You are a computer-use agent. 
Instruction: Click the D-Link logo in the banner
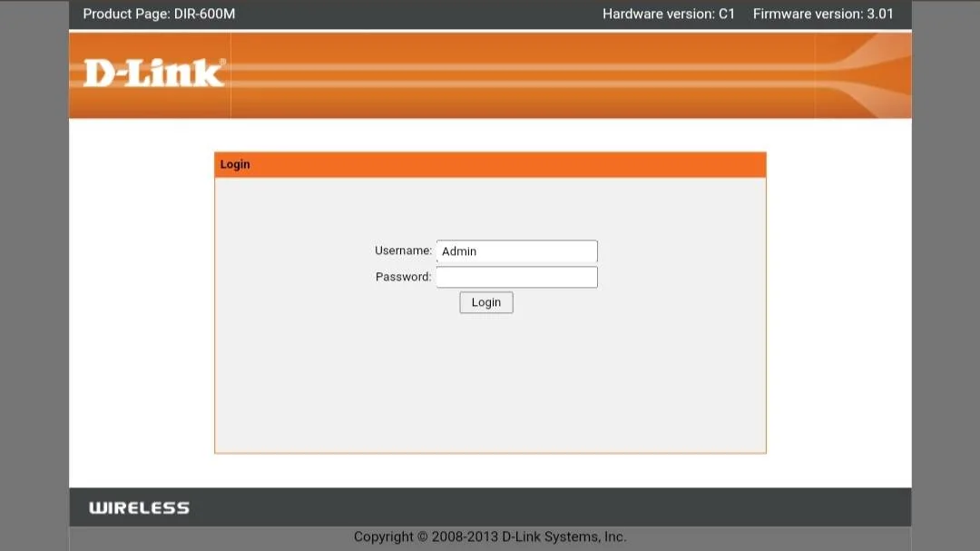coord(154,74)
